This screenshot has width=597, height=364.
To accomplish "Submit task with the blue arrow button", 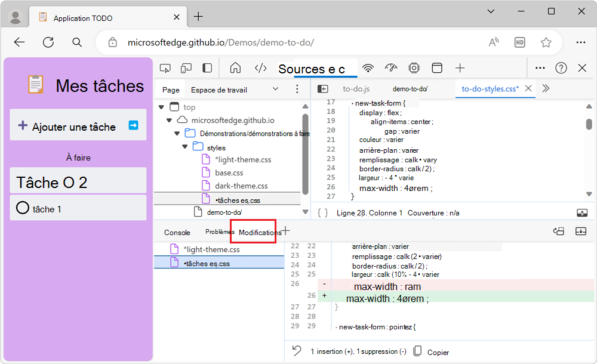I will [133, 125].
